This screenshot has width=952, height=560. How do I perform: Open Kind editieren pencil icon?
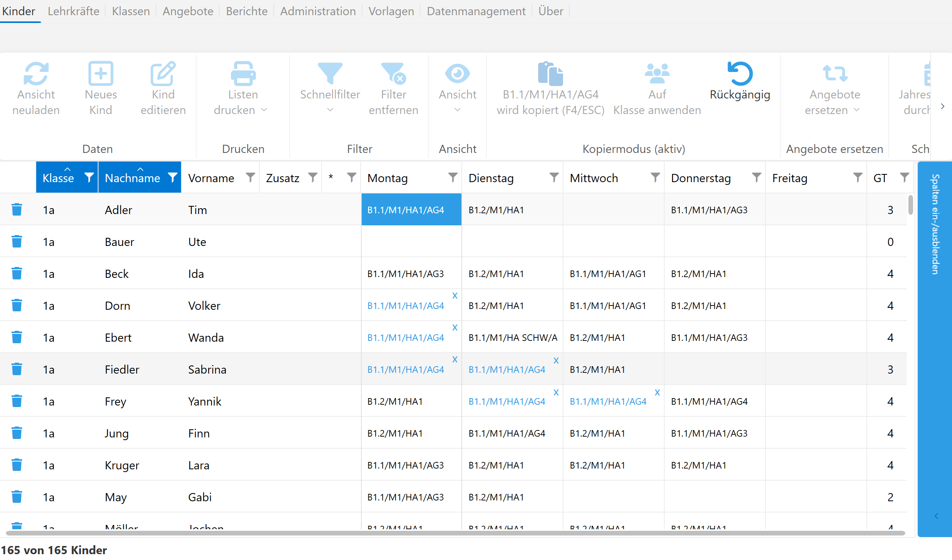pyautogui.click(x=163, y=73)
